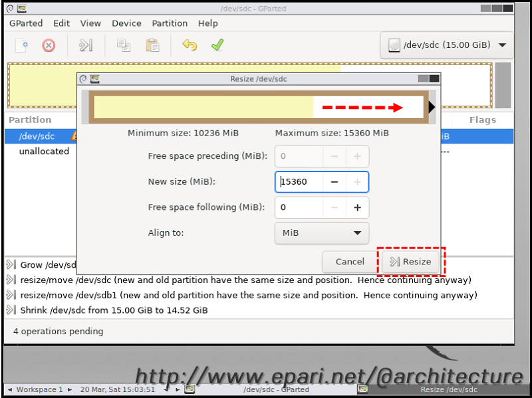
Task: Click the Workspace 1 label in the panel
Action: tap(39, 389)
